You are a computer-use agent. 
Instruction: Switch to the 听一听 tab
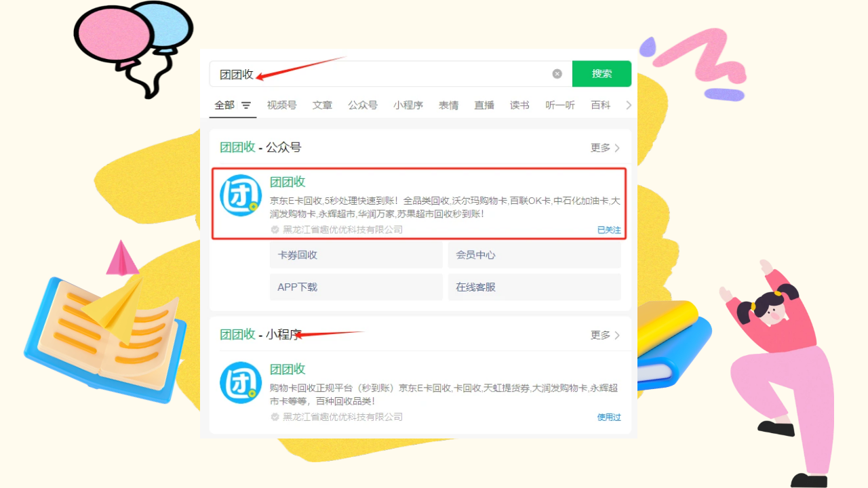tap(560, 105)
